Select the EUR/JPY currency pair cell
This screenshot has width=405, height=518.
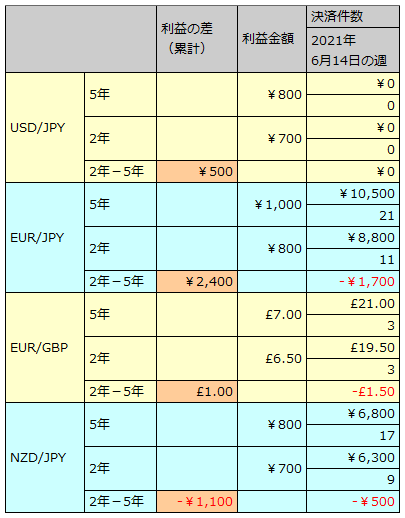pyautogui.click(x=45, y=237)
